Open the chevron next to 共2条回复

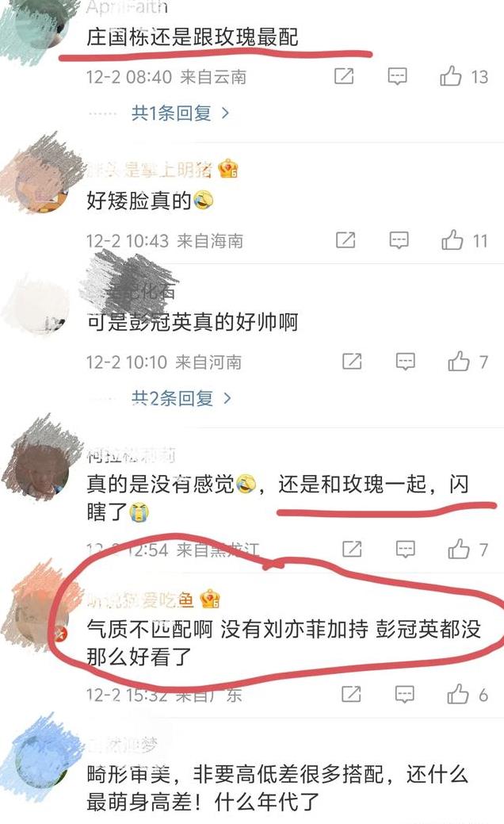pyautogui.click(x=227, y=398)
